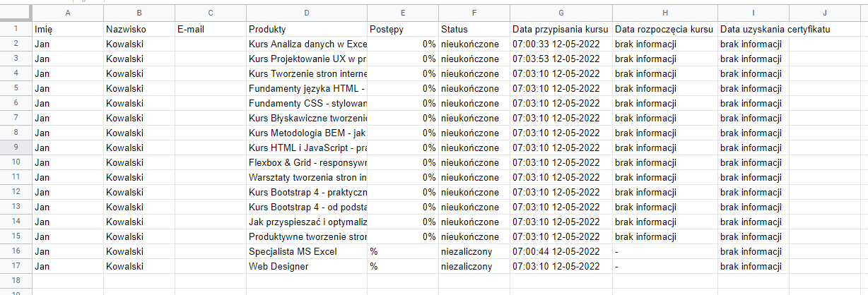Click the 'Produkty' header cell
This screenshot has width=868, height=295.
click(x=306, y=29)
